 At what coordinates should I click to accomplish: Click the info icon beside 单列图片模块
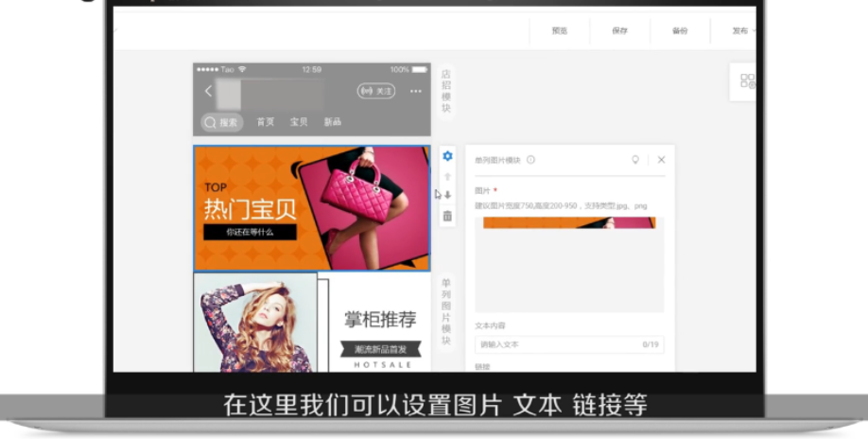point(530,160)
